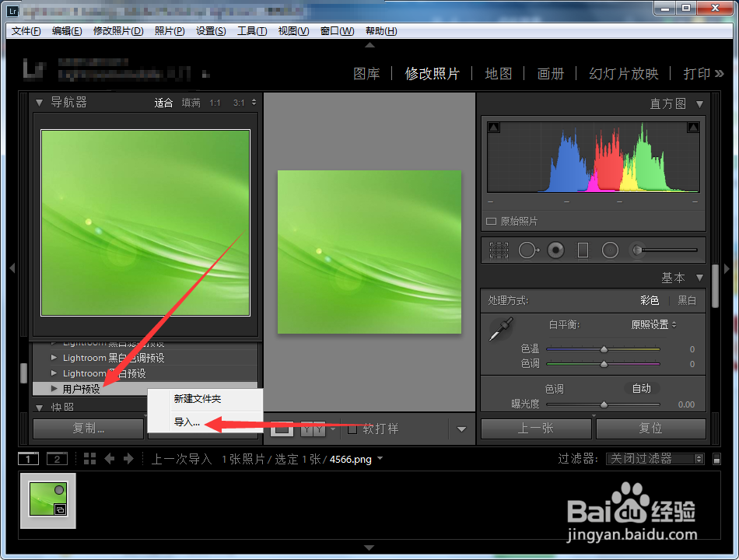
Task: Select the Spot Removal tool
Action: pyautogui.click(x=528, y=250)
